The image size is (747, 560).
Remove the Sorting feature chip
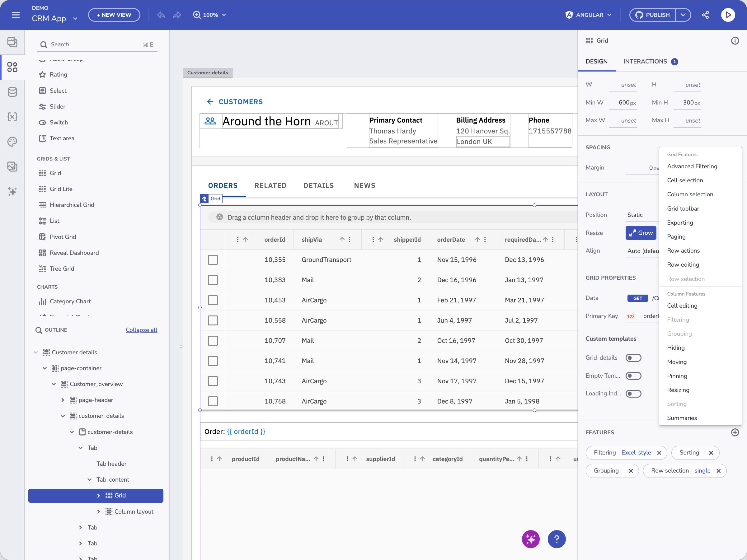tap(711, 453)
